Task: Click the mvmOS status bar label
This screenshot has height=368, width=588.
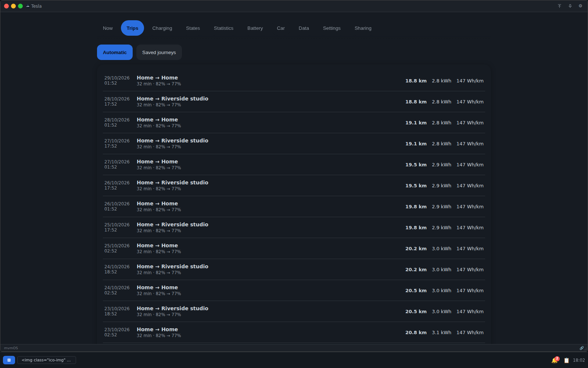Action: [x=11, y=348]
